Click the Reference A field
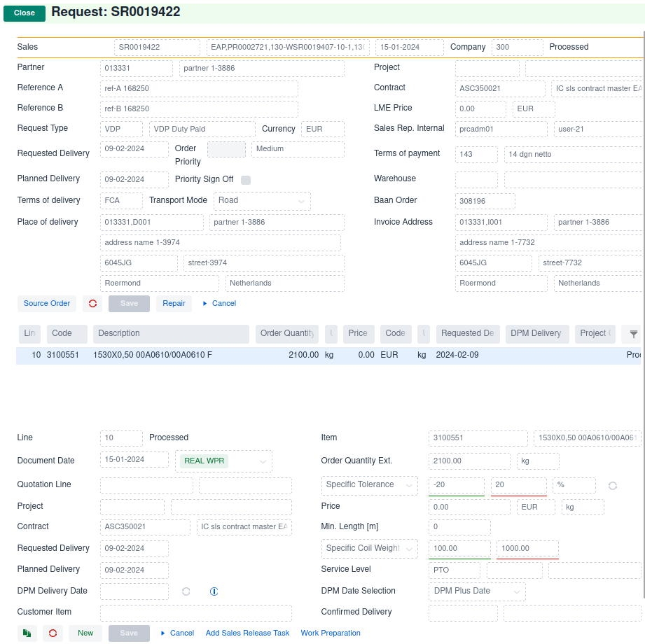The height and width of the screenshot is (644, 645). 199,89
